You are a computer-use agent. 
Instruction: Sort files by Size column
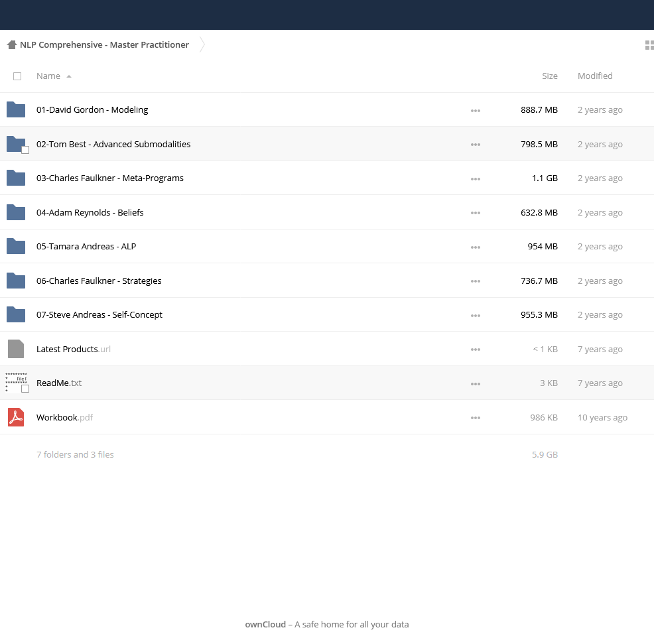550,76
